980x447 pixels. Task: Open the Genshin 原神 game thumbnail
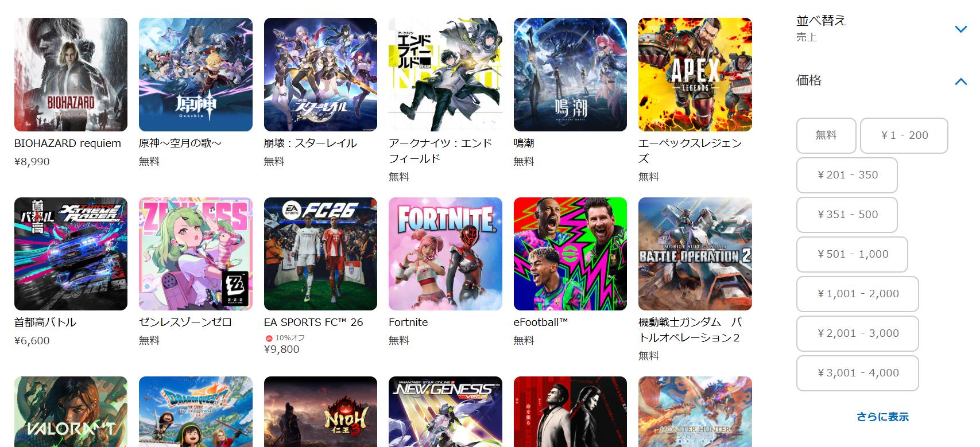196,75
